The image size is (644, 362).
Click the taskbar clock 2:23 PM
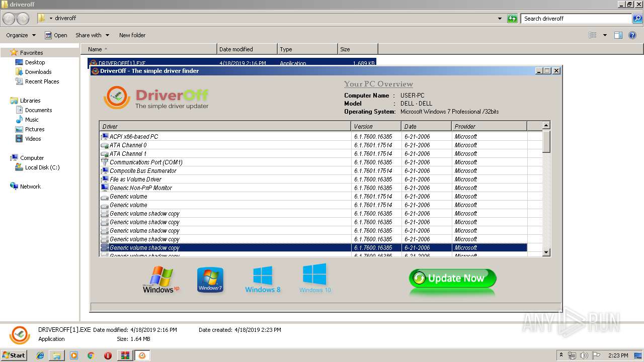[x=618, y=355]
